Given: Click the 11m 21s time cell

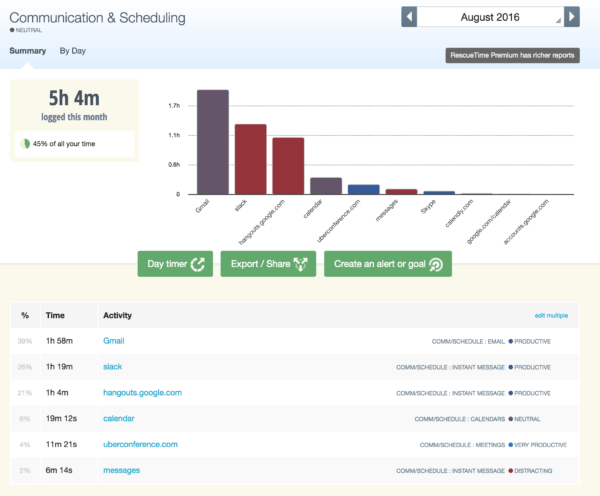Looking at the screenshot, I should coord(61,444).
